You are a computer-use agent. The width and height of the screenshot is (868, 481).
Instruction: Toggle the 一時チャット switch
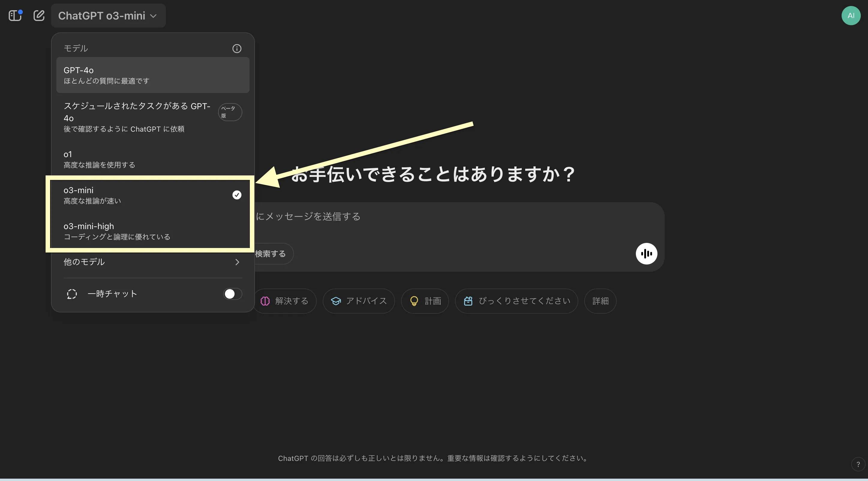(232, 294)
